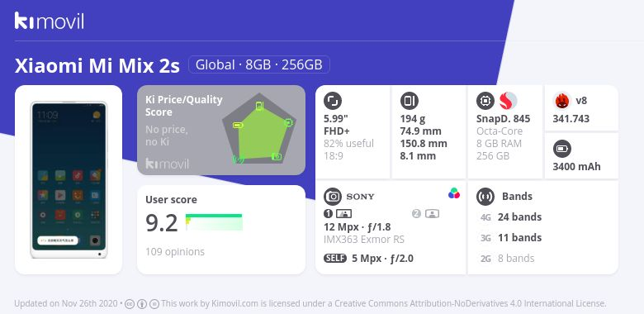This screenshot has width=644, height=314.
Task: Click the screen size display icon
Action: [x=333, y=101]
